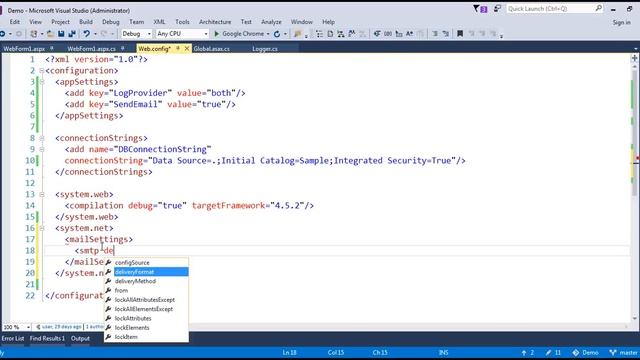The image size is (640, 360).
Task: Select configSource in the IntelliSense list
Action: click(x=146, y=262)
